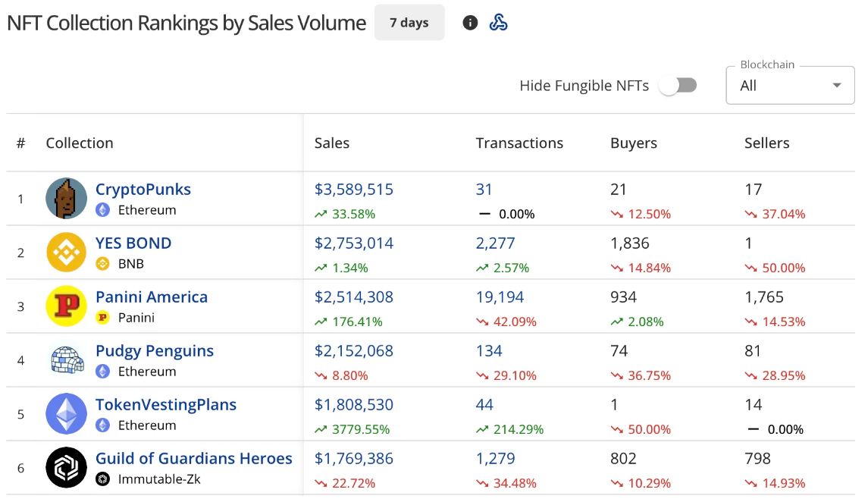Image resolution: width=868 pixels, height=499 pixels.
Task: Click the Sellers column header
Action: (x=766, y=143)
